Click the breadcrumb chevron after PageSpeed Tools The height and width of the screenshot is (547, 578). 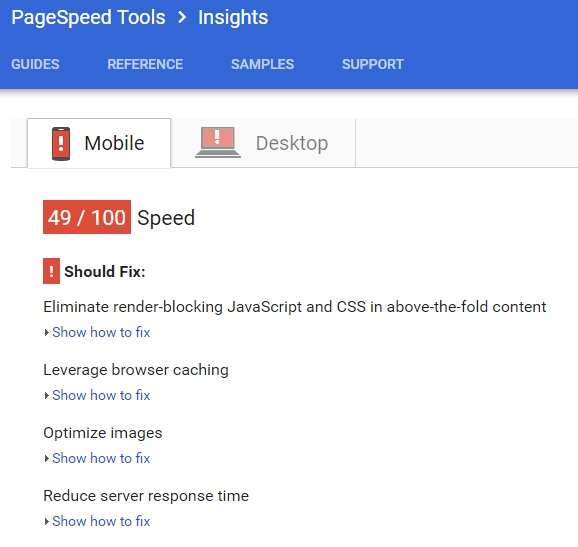point(182,17)
